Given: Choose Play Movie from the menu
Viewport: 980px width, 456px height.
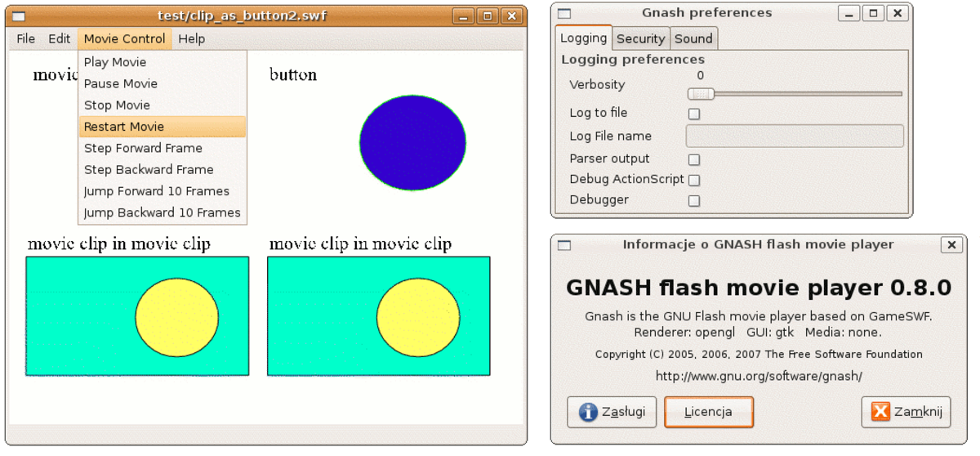Looking at the screenshot, I should tap(163, 62).
